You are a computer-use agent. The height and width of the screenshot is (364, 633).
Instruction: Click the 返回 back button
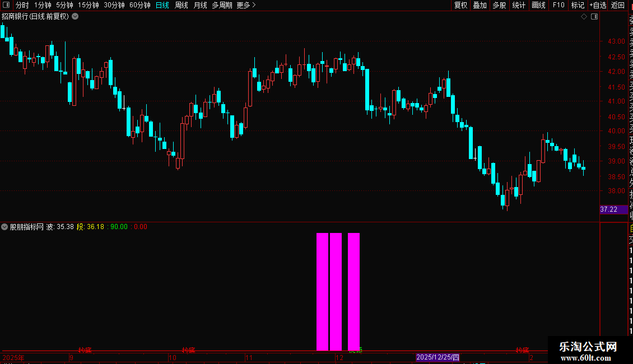click(x=618, y=5)
